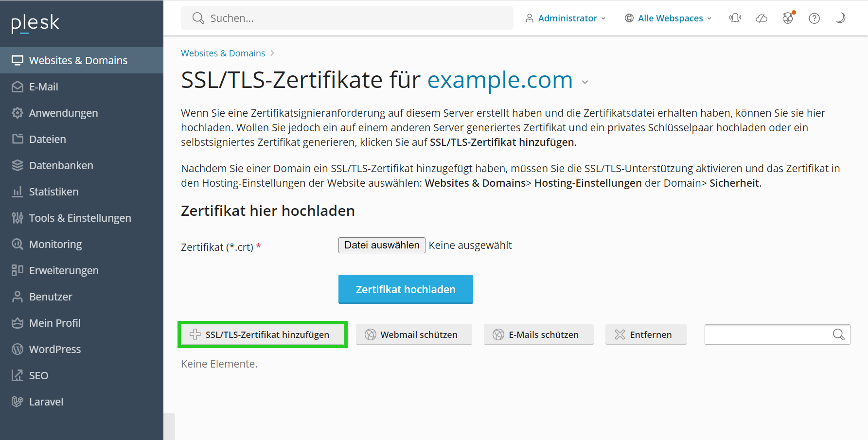Open Websites & Domains in sidebar
The height and width of the screenshot is (440, 868).
coord(82,60)
